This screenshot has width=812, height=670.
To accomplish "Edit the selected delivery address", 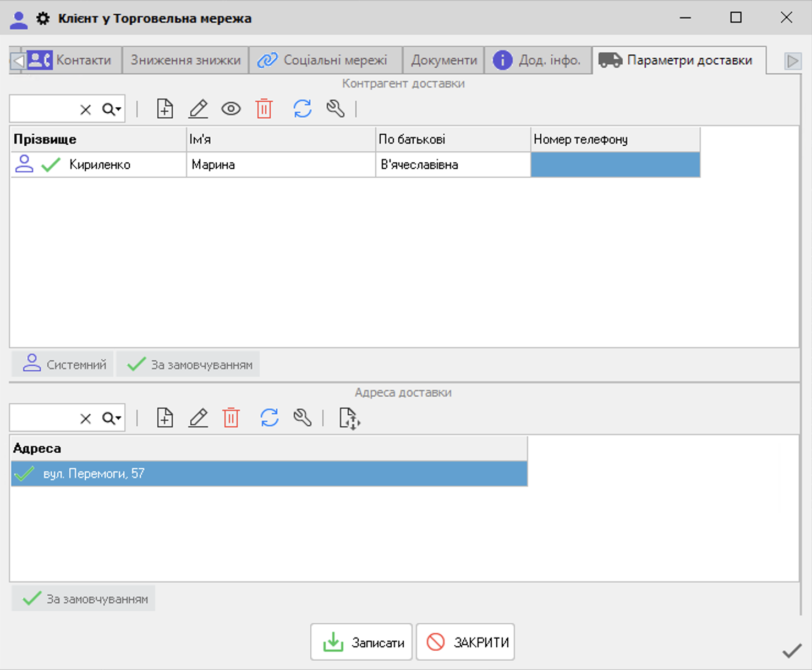I will [x=198, y=418].
